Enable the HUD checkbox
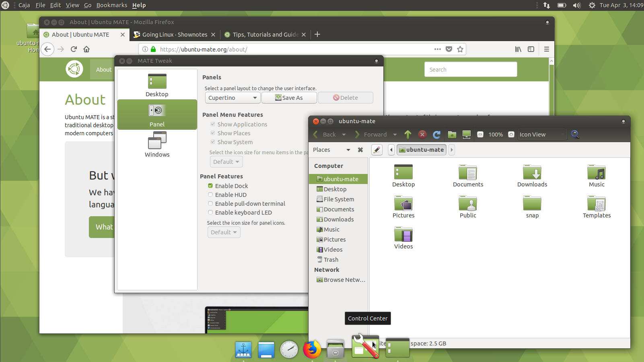Screen dimensions: 644x362 [210, 194]
